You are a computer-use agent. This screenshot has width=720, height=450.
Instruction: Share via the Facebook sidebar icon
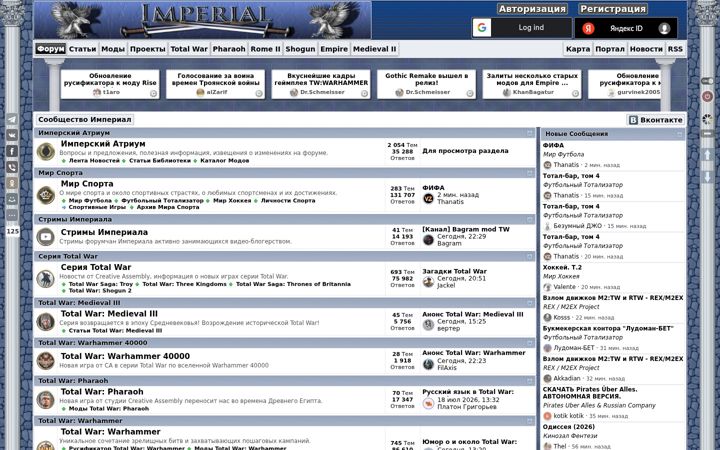click(12, 152)
